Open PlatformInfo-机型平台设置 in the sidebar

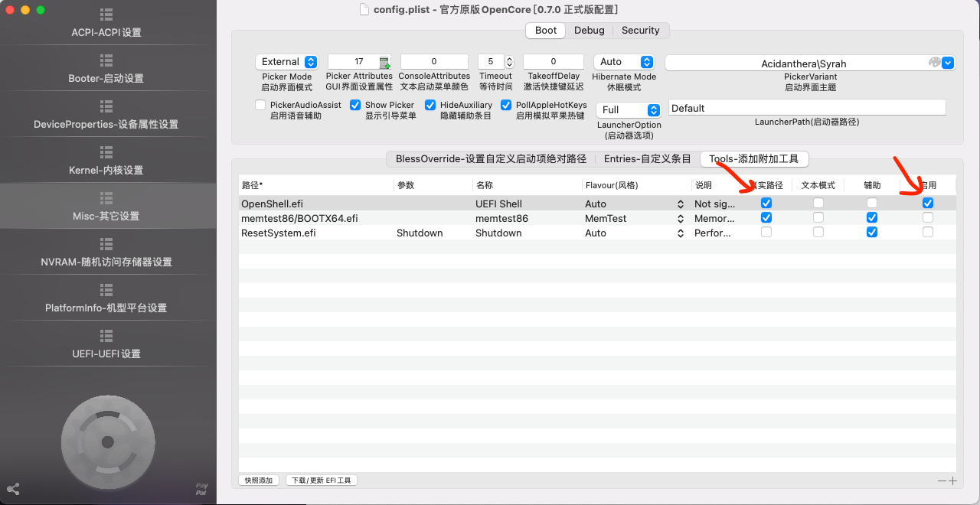pyautogui.click(x=106, y=298)
